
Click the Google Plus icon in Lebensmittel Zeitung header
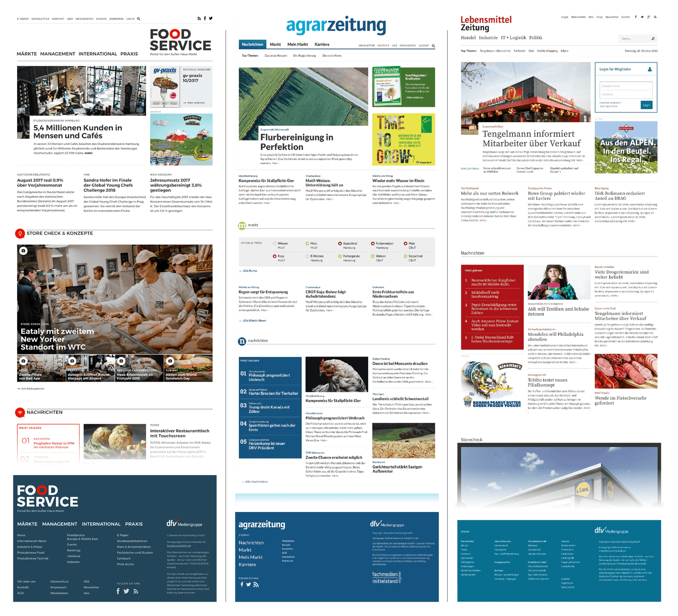(649, 17)
